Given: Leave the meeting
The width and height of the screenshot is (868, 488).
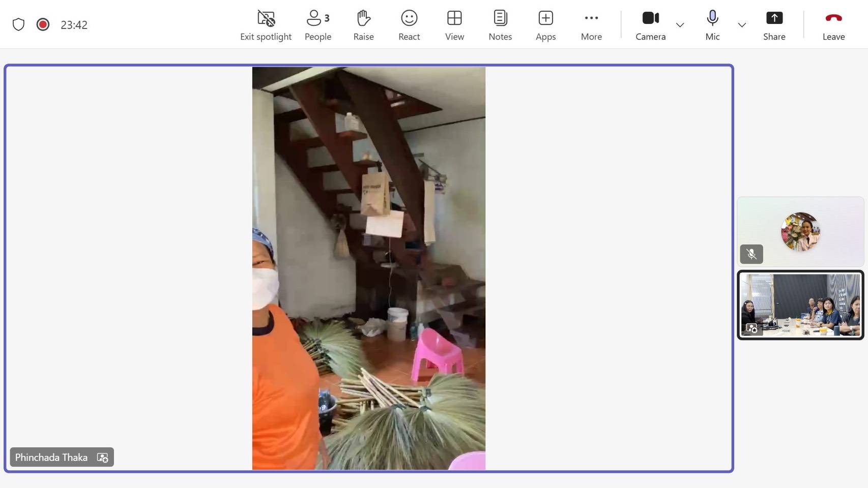Looking at the screenshot, I should click(x=833, y=25).
